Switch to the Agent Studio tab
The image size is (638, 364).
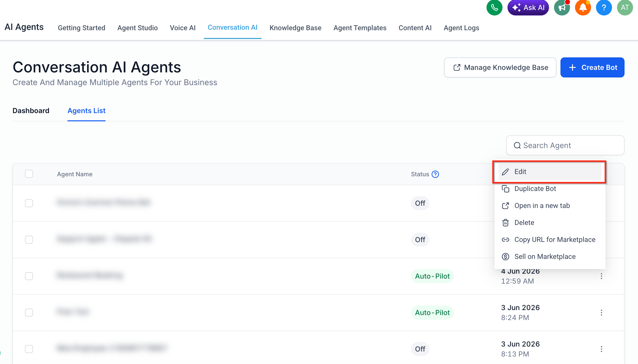click(x=137, y=28)
